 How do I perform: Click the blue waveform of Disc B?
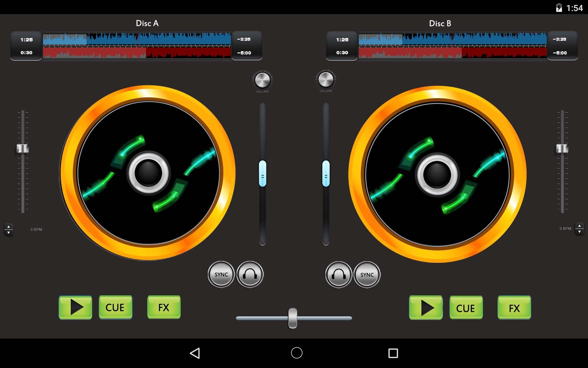click(453, 39)
